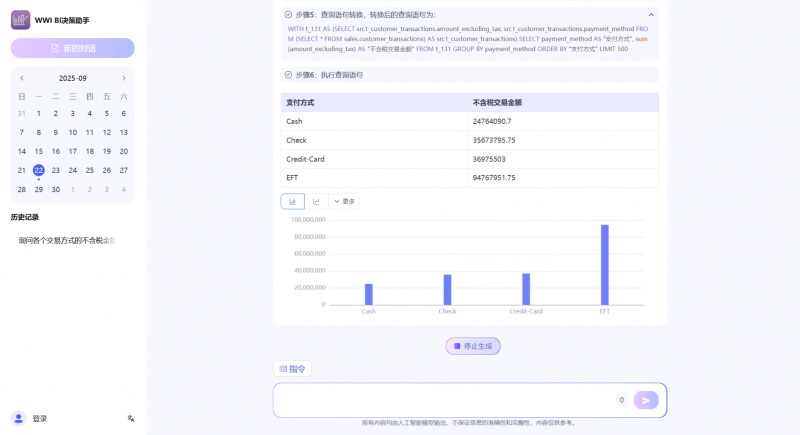Go to previous month in calendar
Screen dimensions: 800x435
click(22, 78)
